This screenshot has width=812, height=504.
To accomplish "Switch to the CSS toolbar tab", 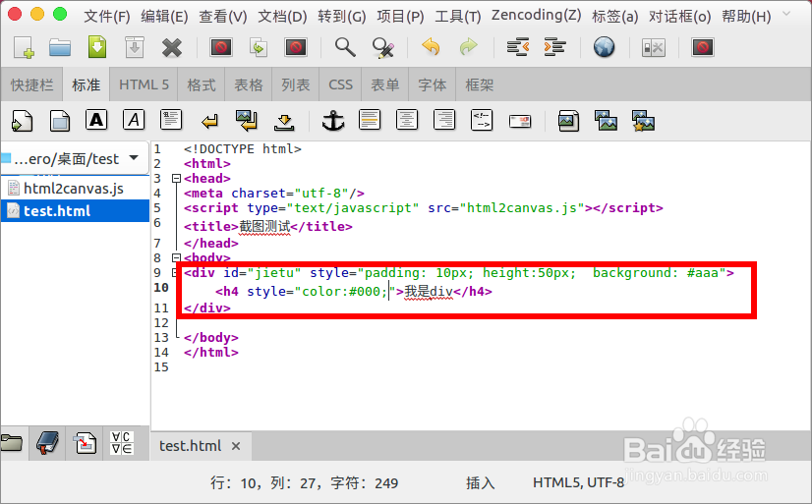I will click(x=340, y=84).
